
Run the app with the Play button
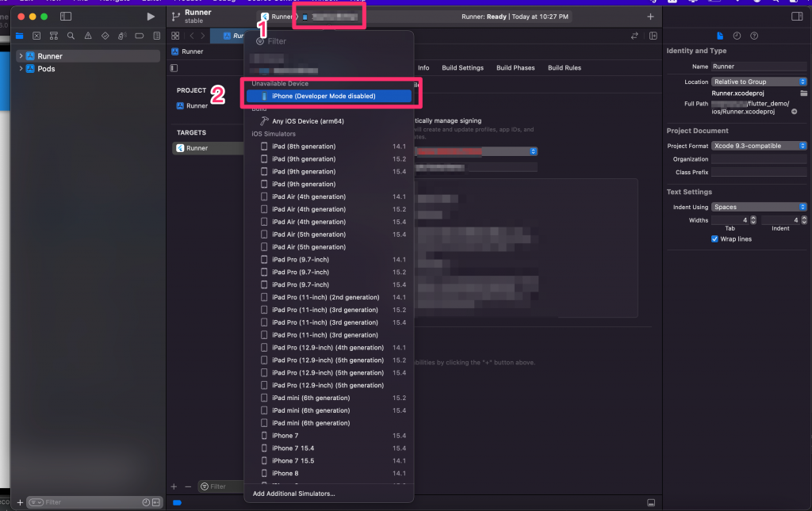150,17
